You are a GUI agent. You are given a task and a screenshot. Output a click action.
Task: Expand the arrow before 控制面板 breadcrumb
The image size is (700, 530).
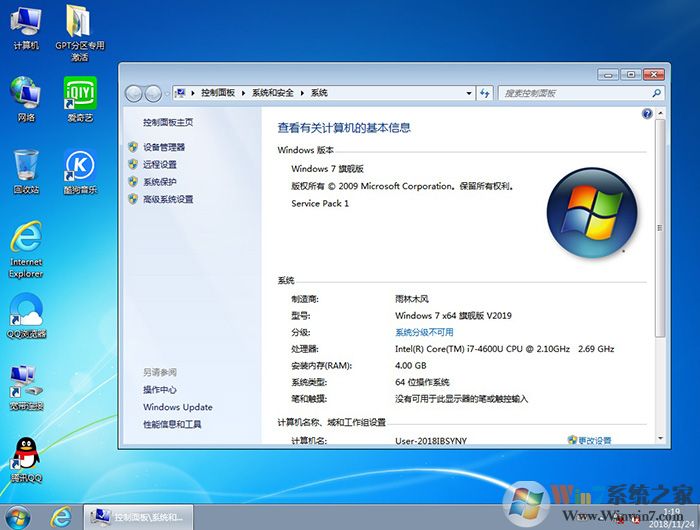coord(193,93)
